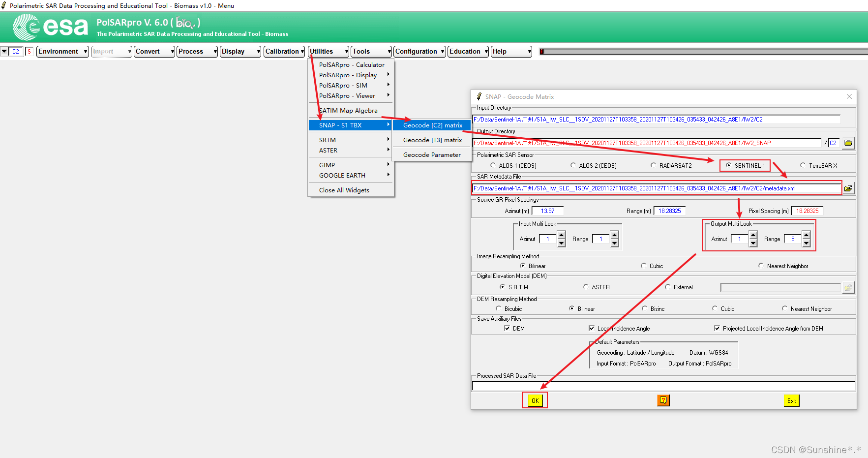Toggle Local Incidence Angle checkbox
The height and width of the screenshot is (458, 868).
click(592, 328)
